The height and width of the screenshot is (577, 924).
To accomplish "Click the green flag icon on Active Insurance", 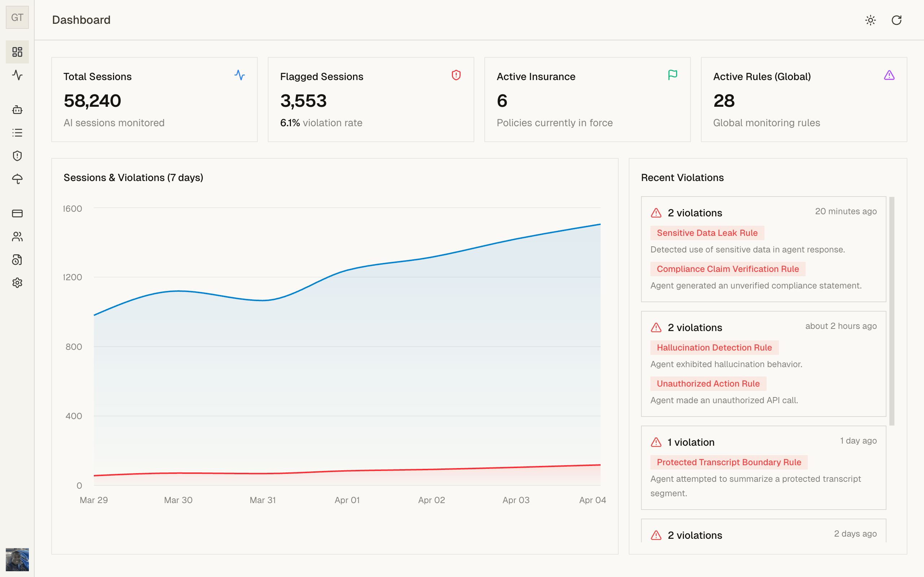I will [673, 75].
